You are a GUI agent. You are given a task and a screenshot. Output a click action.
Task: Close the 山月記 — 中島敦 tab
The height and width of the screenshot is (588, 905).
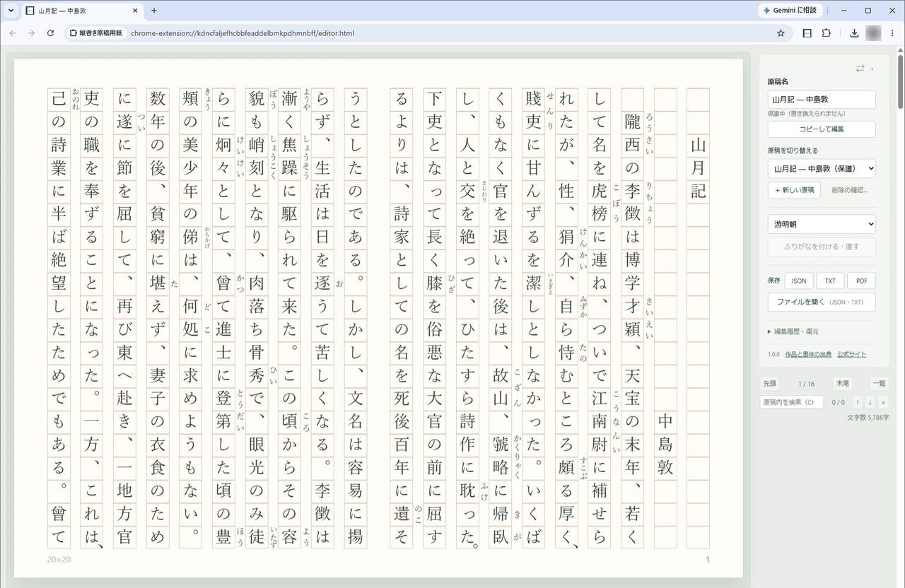[x=134, y=11]
